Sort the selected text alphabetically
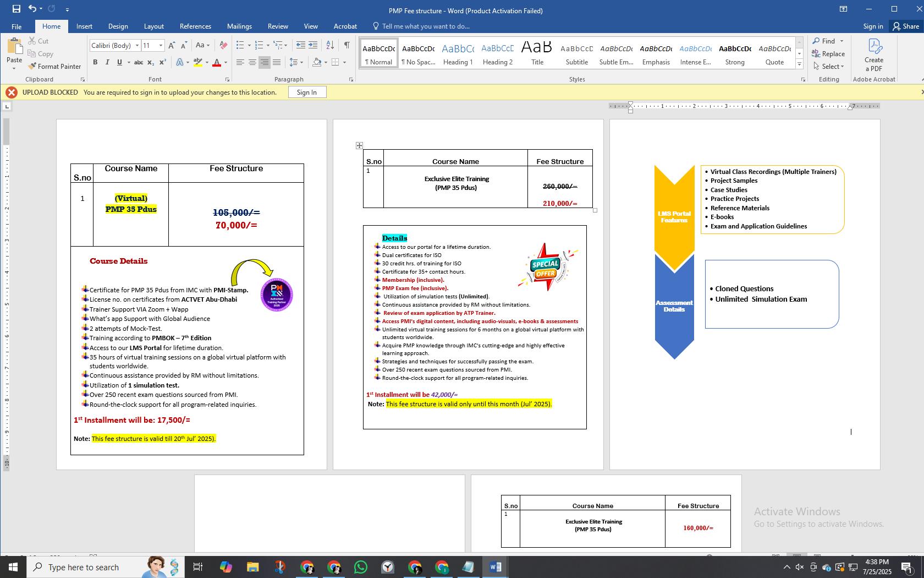The height and width of the screenshot is (578, 924). tap(330, 45)
